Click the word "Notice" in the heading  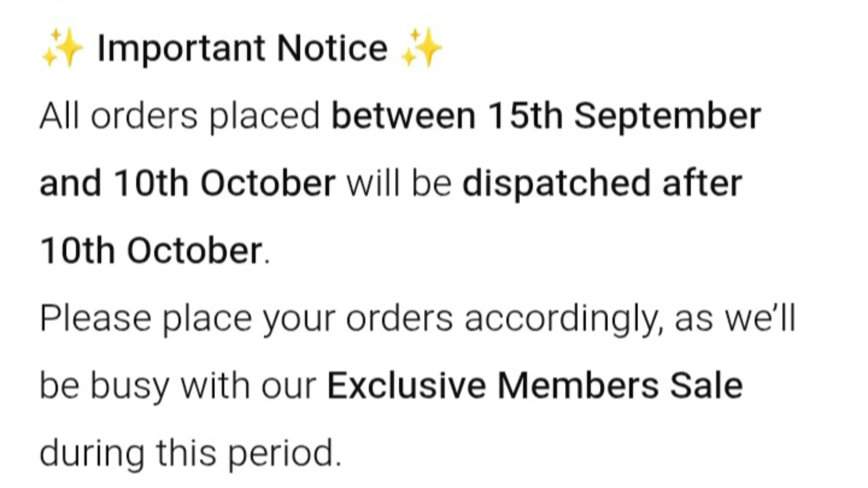pos(332,49)
